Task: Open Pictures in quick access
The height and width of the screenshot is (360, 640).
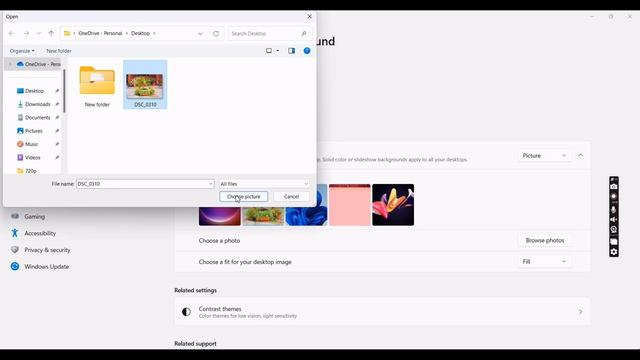Action: coord(33,131)
